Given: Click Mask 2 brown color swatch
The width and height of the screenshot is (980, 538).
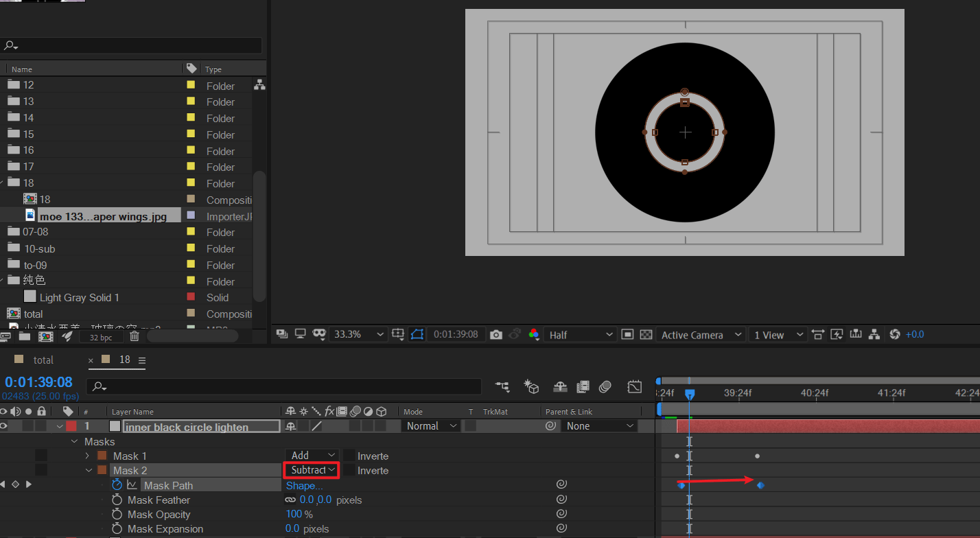Looking at the screenshot, I should [102, 470].
